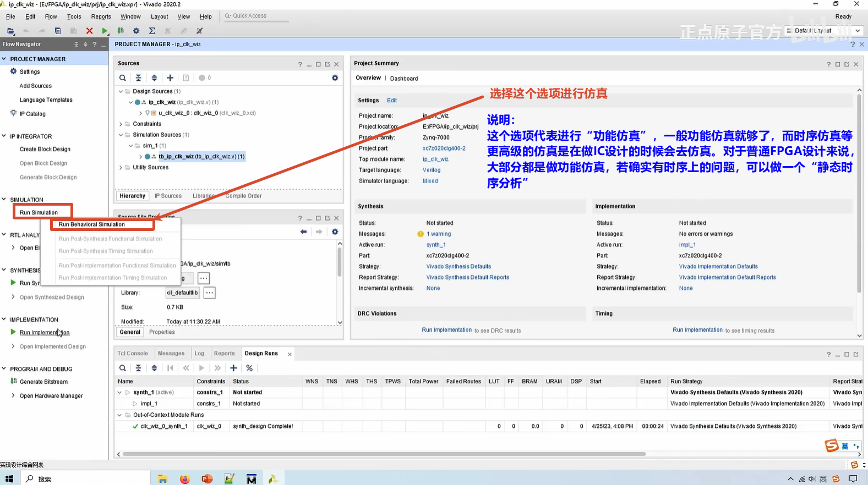Click vertical scrollbar in Project Summary panel
This screenshot has height=485, width=868.
pos(859,192)
